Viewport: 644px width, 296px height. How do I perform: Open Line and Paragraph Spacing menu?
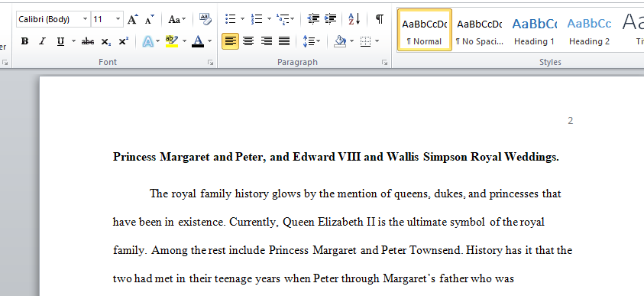pos(312,41)
